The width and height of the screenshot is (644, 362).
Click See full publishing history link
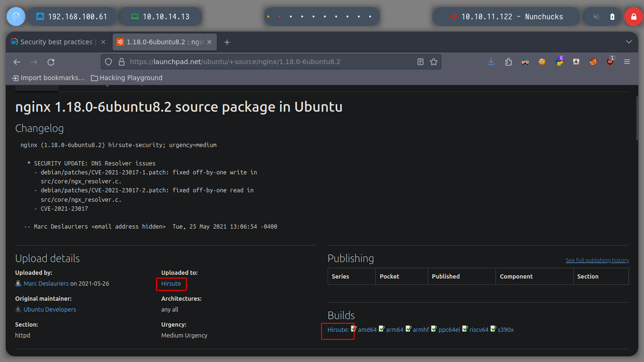coord(597,260)
